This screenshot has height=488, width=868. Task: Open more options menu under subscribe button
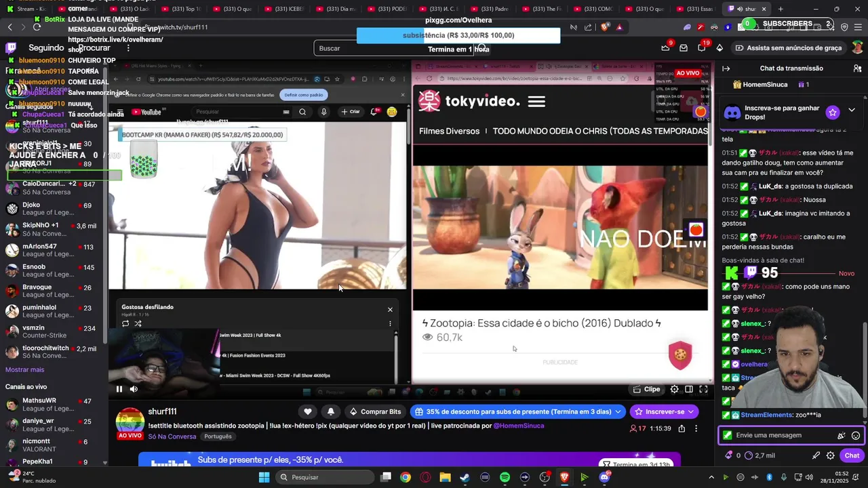(x=696, y=428)
